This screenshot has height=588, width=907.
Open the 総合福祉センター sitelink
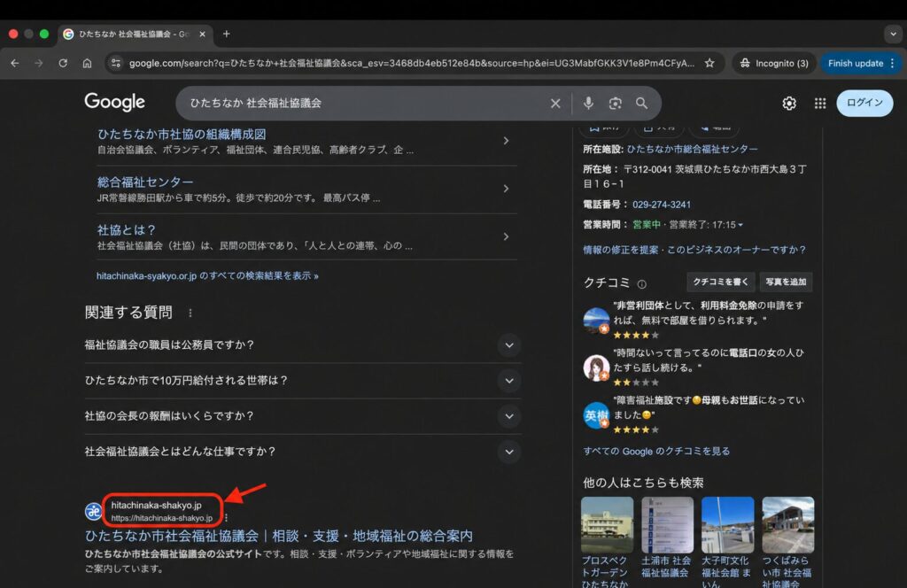[145, 182]
